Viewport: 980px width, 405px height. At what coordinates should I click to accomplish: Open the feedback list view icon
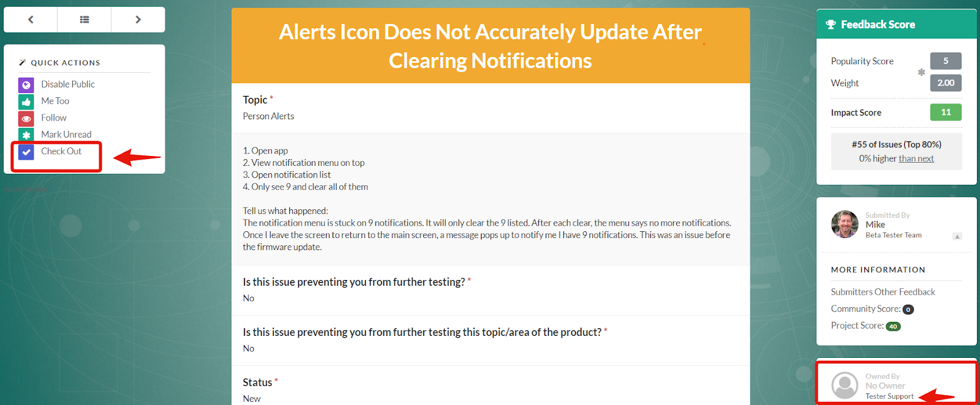tap(85, 20)
